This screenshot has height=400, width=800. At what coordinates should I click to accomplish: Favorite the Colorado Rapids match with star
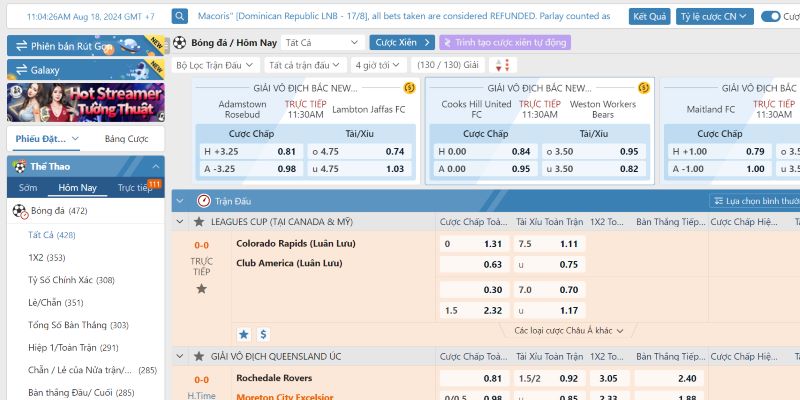click(x=201, y=289)
